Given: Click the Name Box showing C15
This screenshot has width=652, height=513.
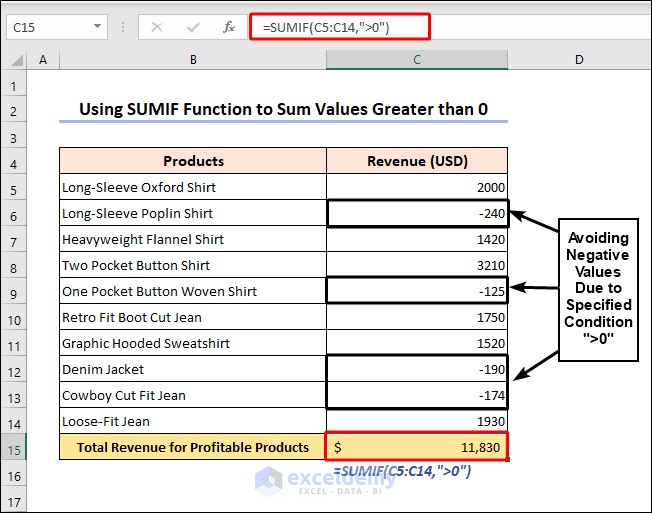Looking at the screenshot, I should (45, 27).
